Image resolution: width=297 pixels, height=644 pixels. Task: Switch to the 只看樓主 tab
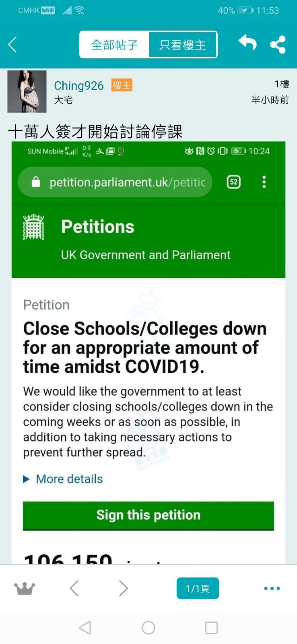pyautogui.click(x=183, y=45)
